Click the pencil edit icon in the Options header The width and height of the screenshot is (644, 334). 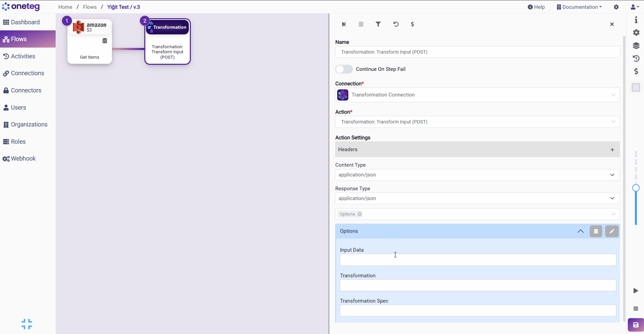[x=612, y=231]
